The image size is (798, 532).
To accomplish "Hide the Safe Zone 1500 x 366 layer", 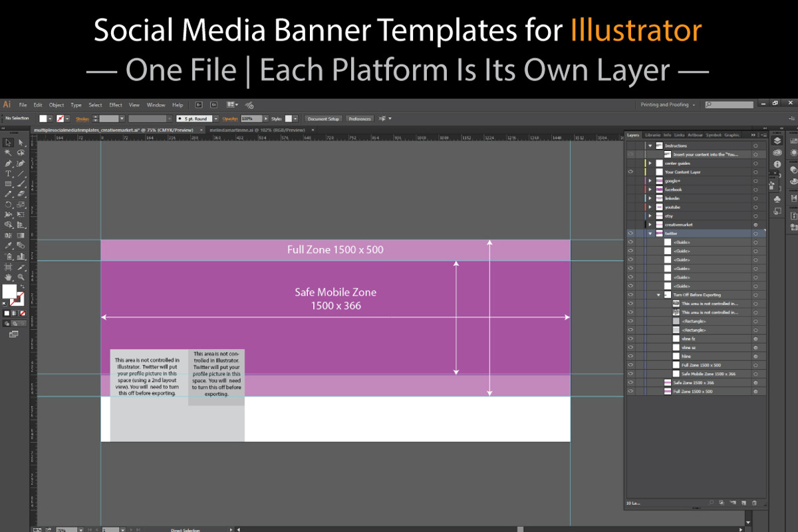I will [630, 382].
